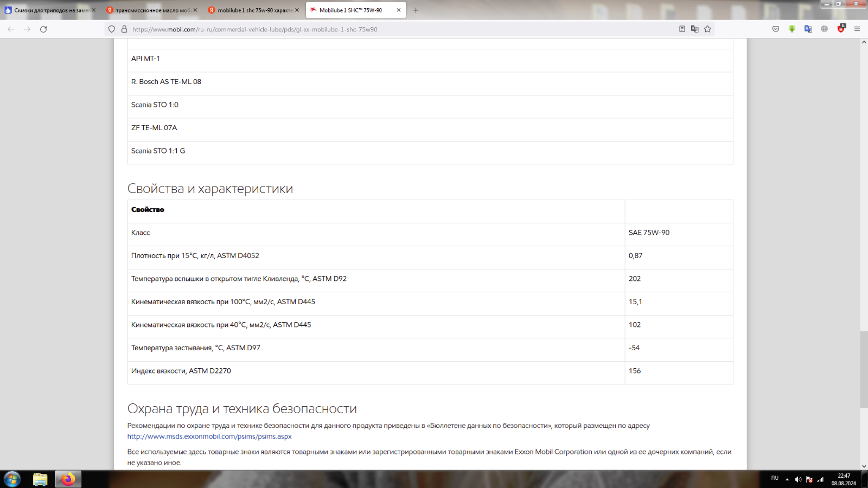The width and height of the screenshot is (868, 488).
Task: Close the 'Смазки для триподов' tab
Action: click(93, 10)
